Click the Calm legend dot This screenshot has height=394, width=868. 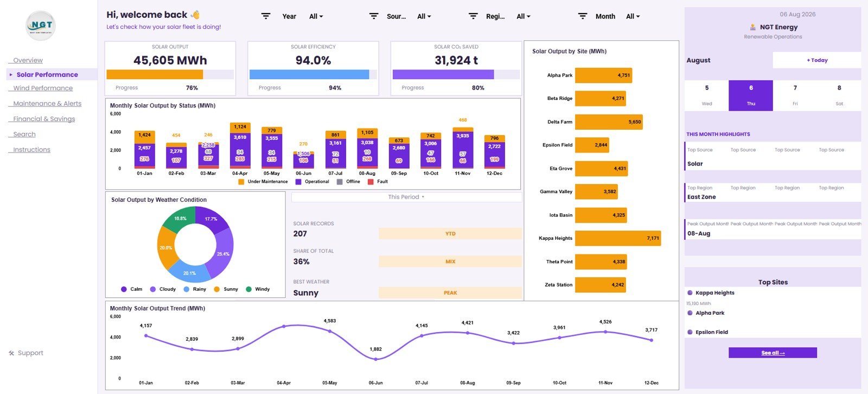pyautogui.click(x=124, y=289)
